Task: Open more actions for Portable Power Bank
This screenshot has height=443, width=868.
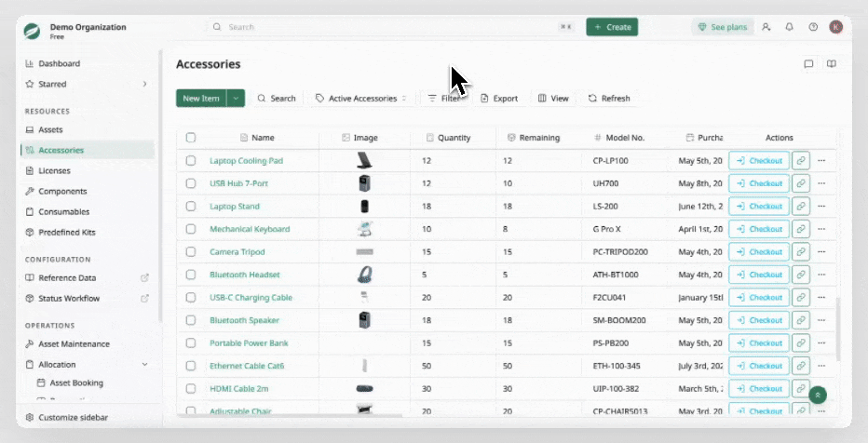Action: point(821,342)
